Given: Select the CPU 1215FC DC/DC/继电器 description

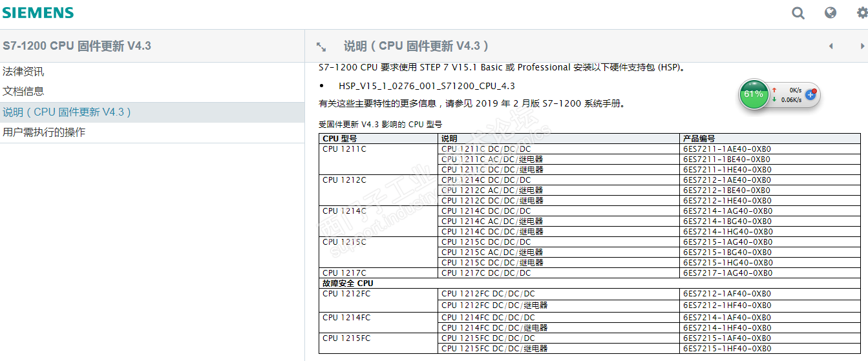Looking at the screenshot, I should 494,349.
